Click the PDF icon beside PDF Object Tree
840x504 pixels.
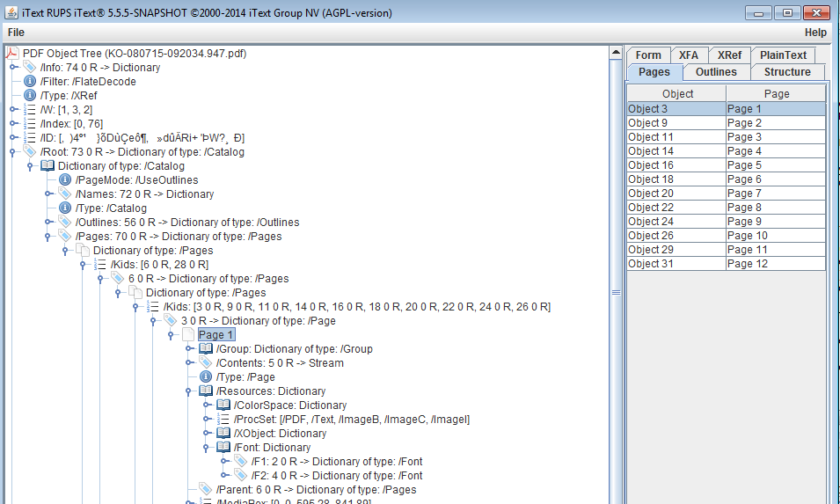click(12, 54)
